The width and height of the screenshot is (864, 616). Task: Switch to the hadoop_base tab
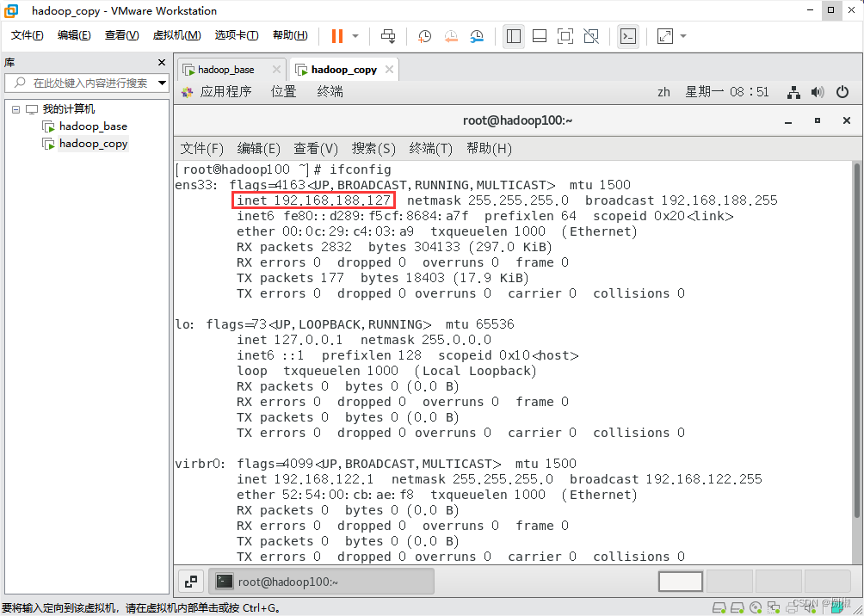226,70
